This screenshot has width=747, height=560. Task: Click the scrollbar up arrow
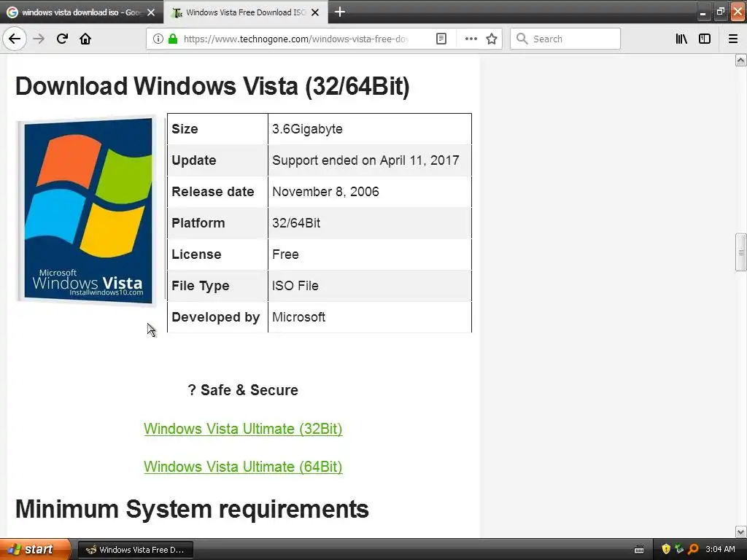pos(740,60)
